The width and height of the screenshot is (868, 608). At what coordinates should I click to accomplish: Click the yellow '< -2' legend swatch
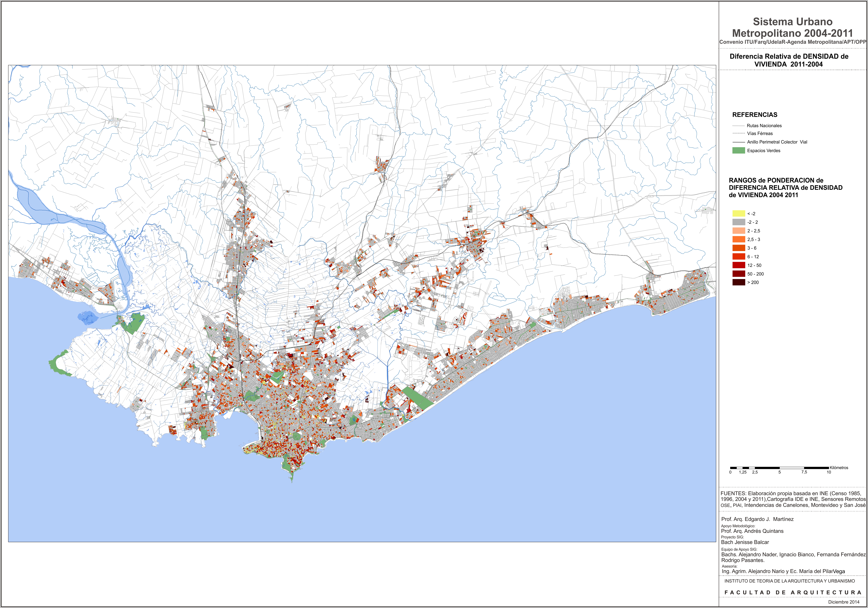(739, 213)
